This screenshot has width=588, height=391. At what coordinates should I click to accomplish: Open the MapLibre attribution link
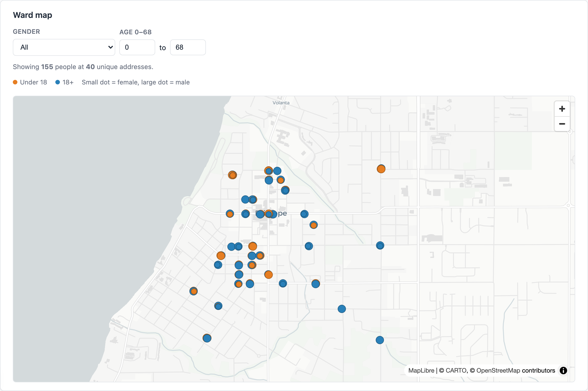tap(421, 370)
